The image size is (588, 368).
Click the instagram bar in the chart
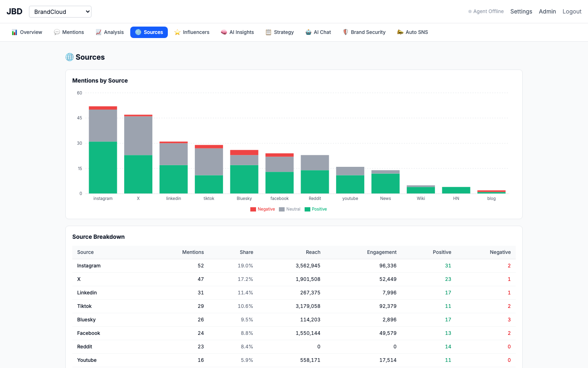point(103,150)
